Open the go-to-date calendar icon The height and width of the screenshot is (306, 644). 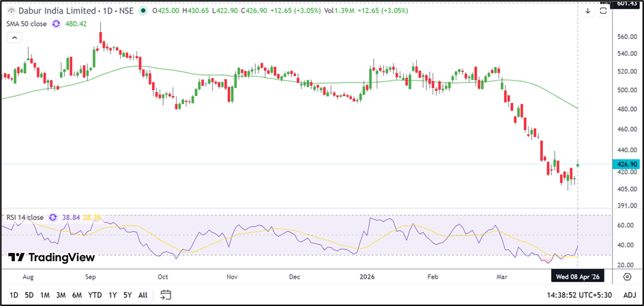(x=165, y=295)
